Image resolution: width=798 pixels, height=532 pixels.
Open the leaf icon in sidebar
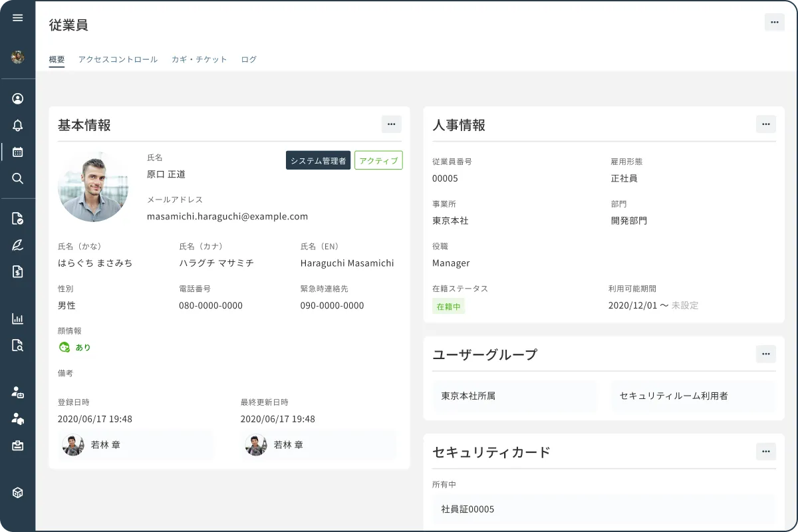[18, 245]
